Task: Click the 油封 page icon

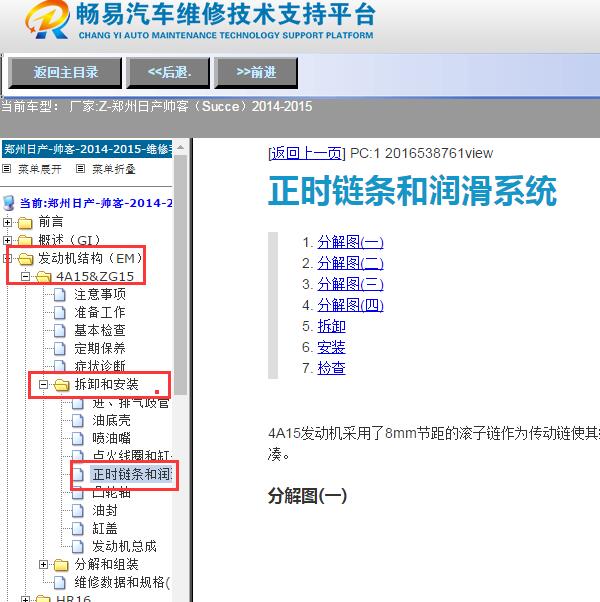Action: (78, 511)
